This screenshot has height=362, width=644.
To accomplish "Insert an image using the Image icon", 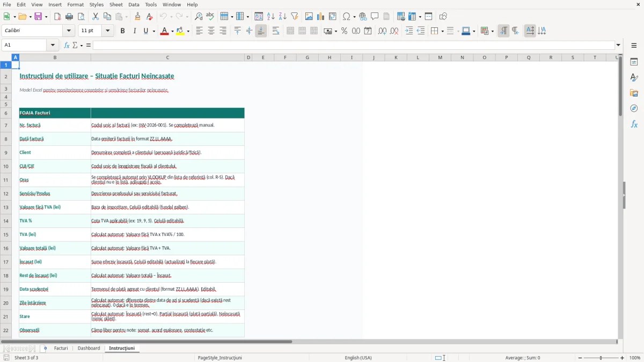I will coord(309,17).
